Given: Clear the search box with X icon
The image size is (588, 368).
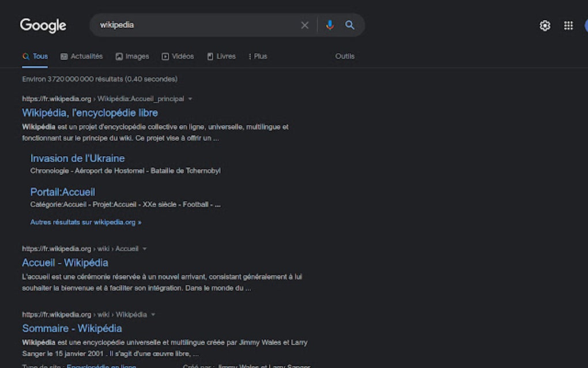Looking at the screenshot, I should click(x=304, y=25).
